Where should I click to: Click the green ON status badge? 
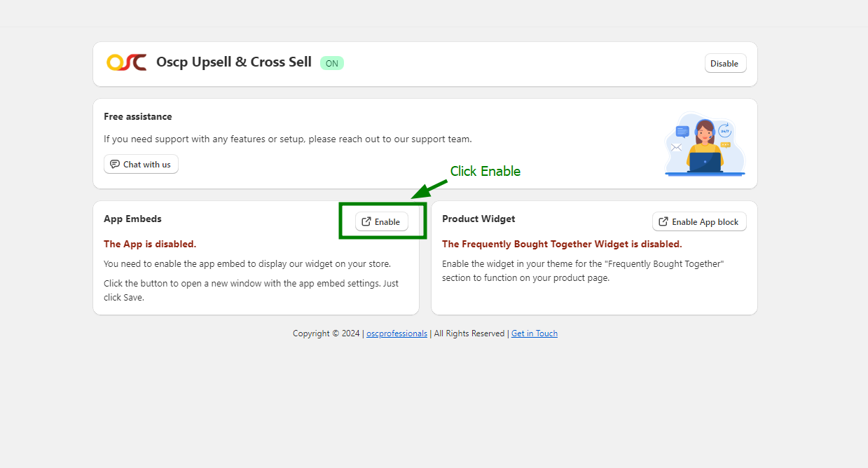click(x=331, y=64)
